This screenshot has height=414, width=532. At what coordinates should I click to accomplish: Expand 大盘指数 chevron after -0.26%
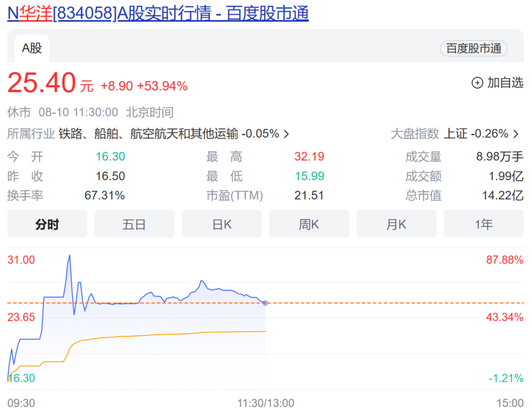[516, 134]
